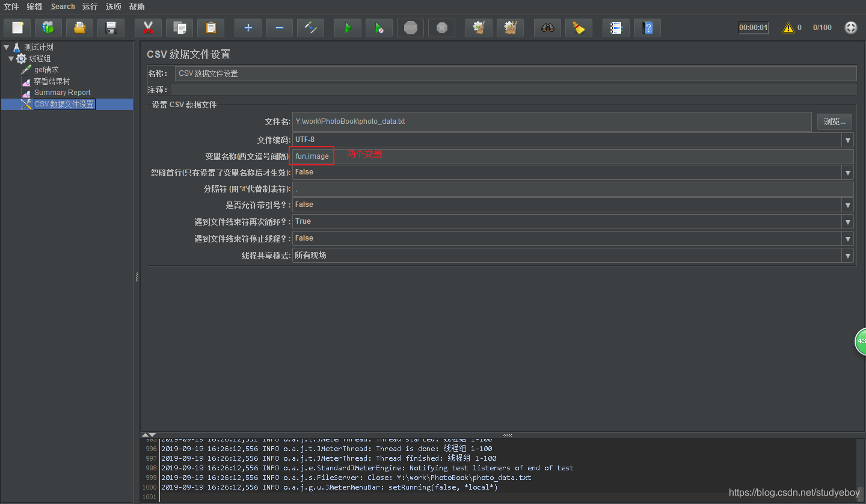Click the left panel splitter handle
Screen dimensions: 866x504
point(137,277)
